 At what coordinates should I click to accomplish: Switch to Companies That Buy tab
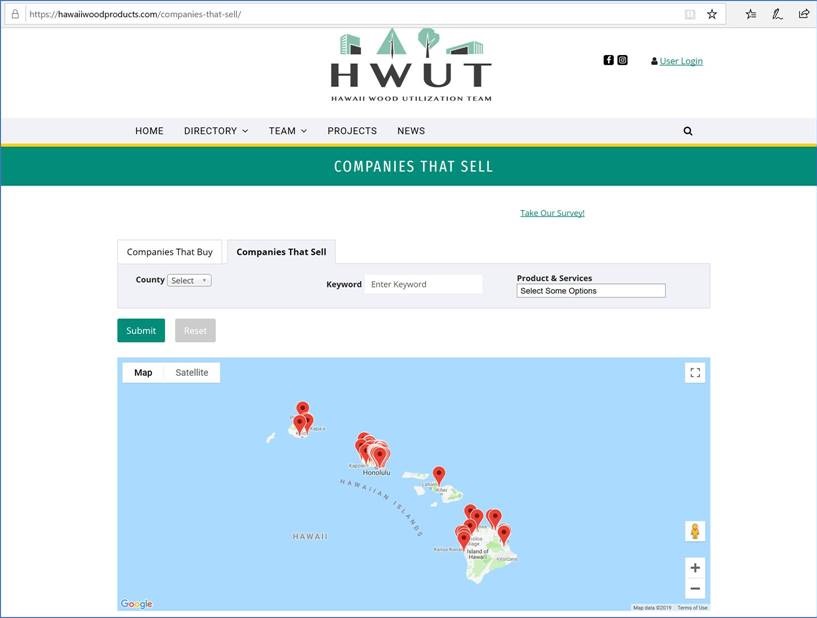coord(169,252)
